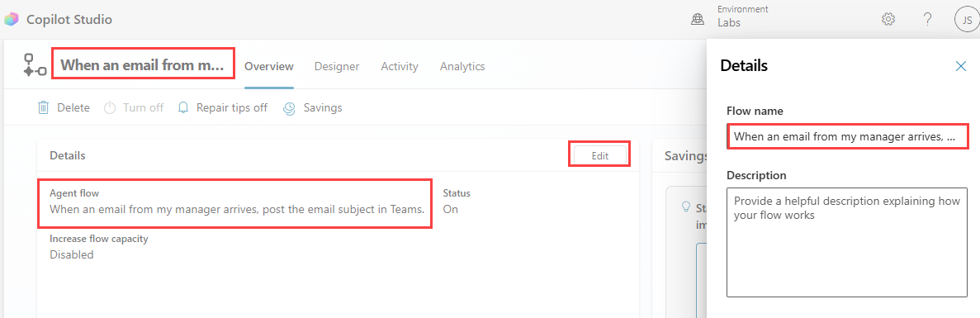Image resolution: width=980 pixels, height=318 pixels.
Task: Click the Flow name input field
Action: point(847,136)
